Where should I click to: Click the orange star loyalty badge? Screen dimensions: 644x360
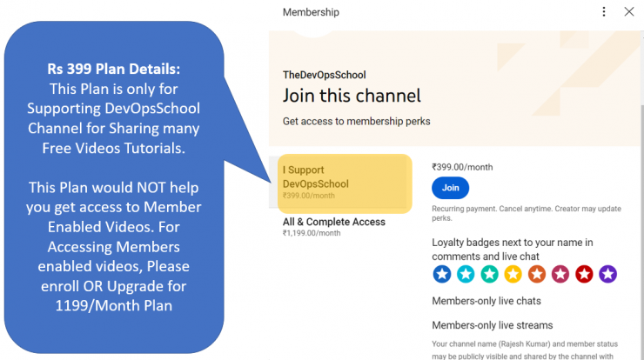[537, 274]
